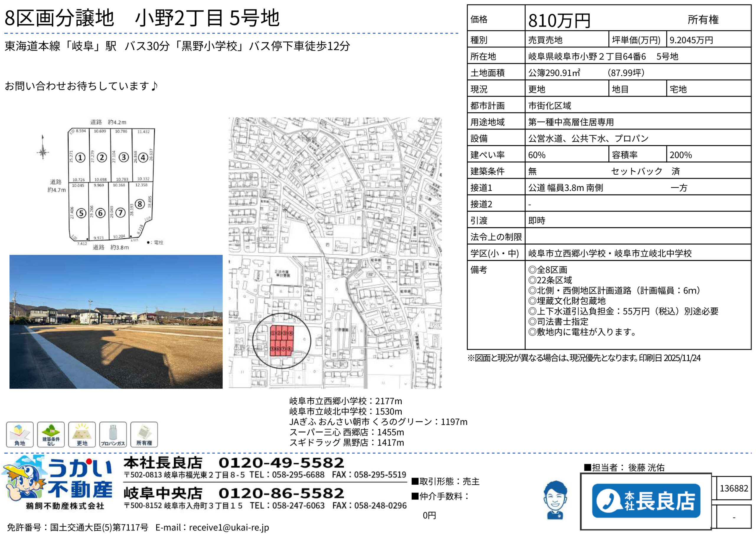Click the 810万円 price value

(559, 20)
